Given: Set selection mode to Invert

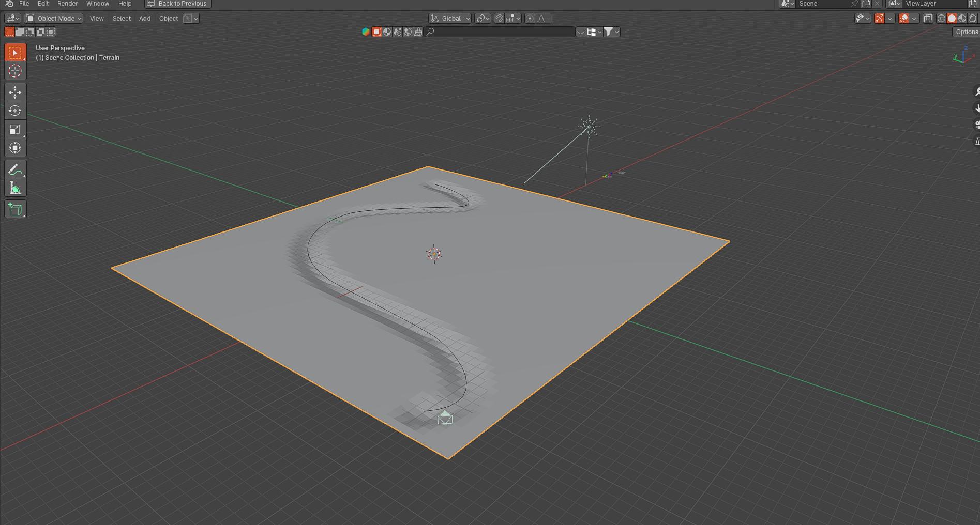Looking at the screenshot, I should 40,32.
